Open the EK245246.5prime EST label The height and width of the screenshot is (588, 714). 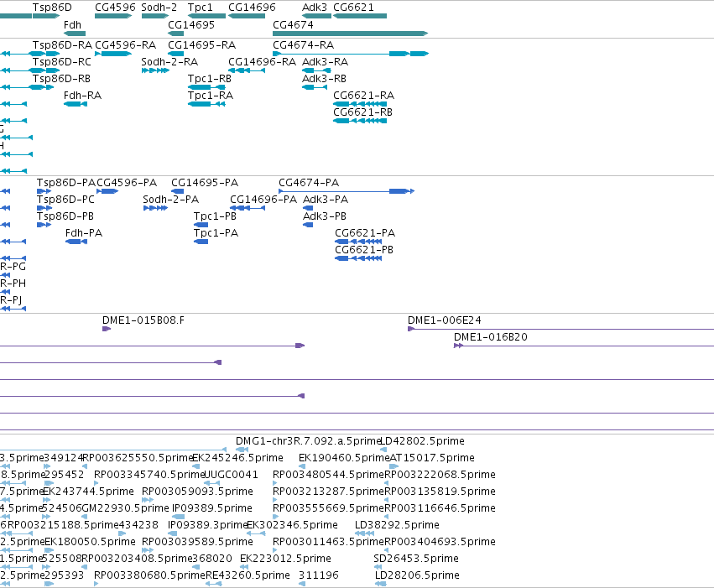[x=237, y=458]
